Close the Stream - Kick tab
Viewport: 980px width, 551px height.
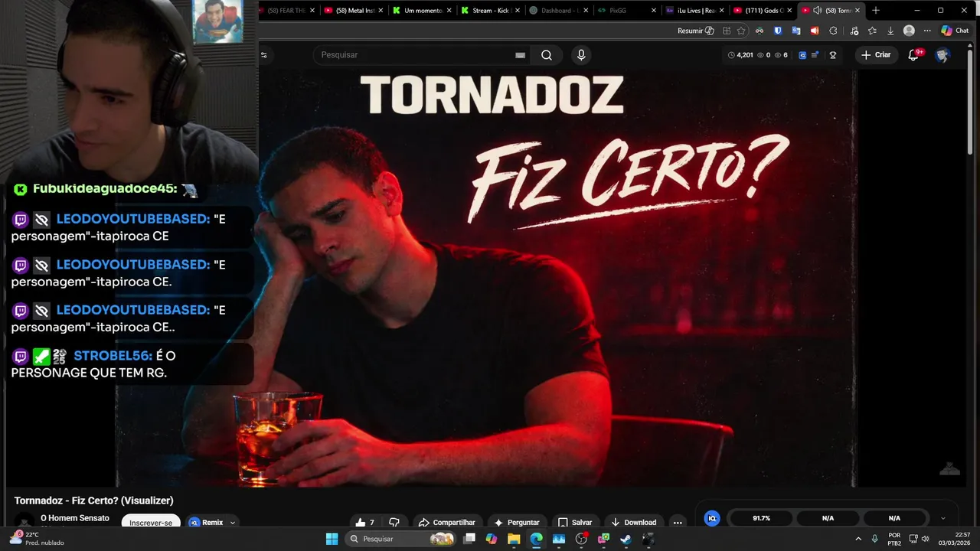(x=516, y=11)
